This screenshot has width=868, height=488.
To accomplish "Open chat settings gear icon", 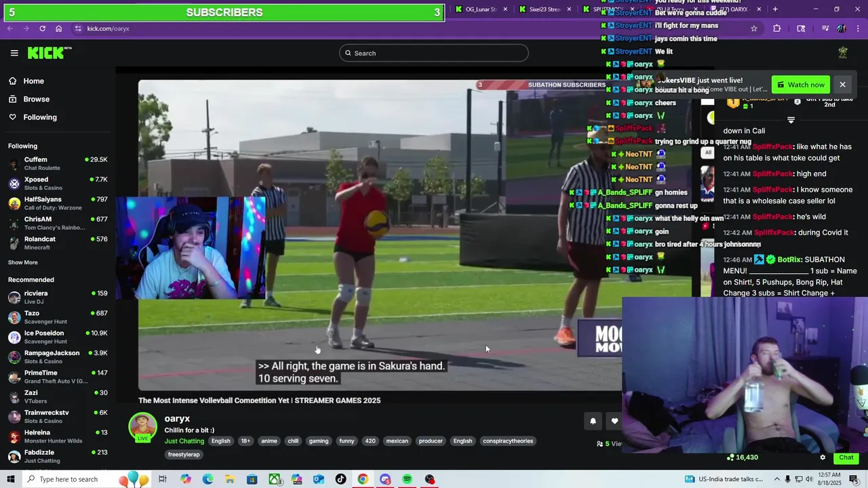I will coord(823,457).
